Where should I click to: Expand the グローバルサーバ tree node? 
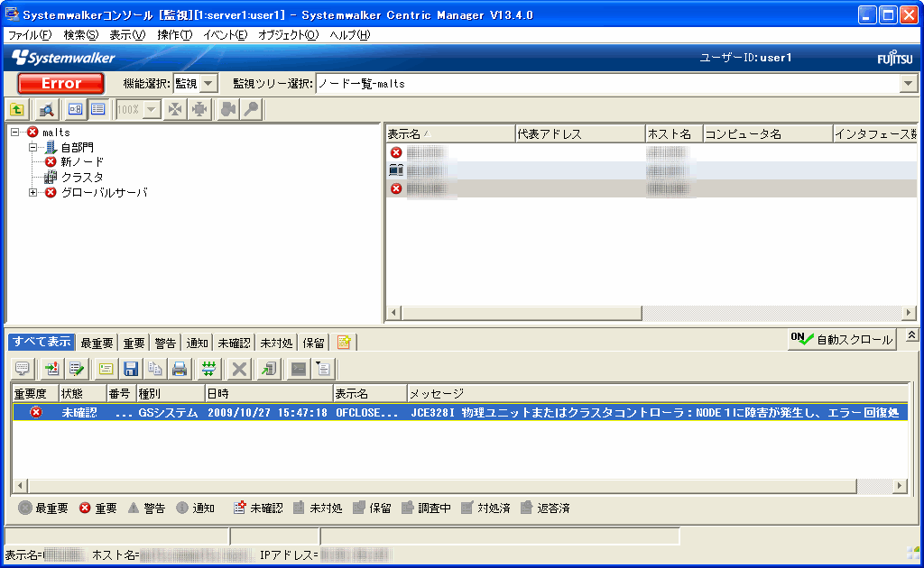click(33, 192)
